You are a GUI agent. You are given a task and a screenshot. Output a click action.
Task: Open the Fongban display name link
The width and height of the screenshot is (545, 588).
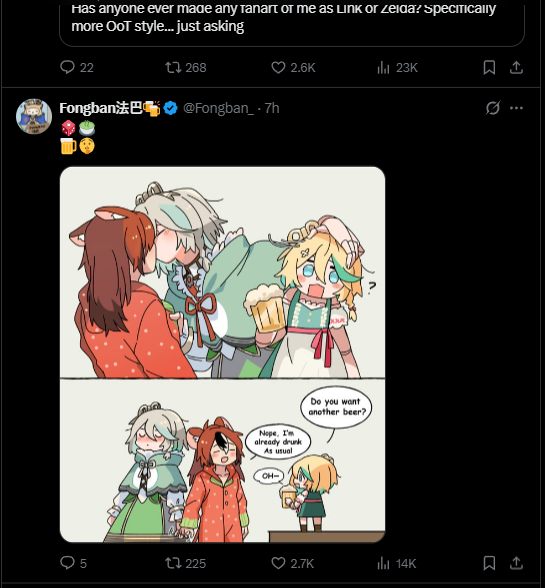point(110,108)
